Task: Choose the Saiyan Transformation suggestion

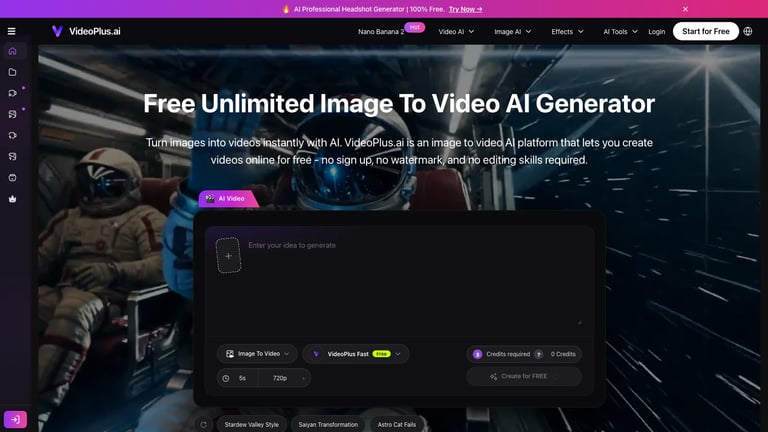Action: click(x=328, y=425)
